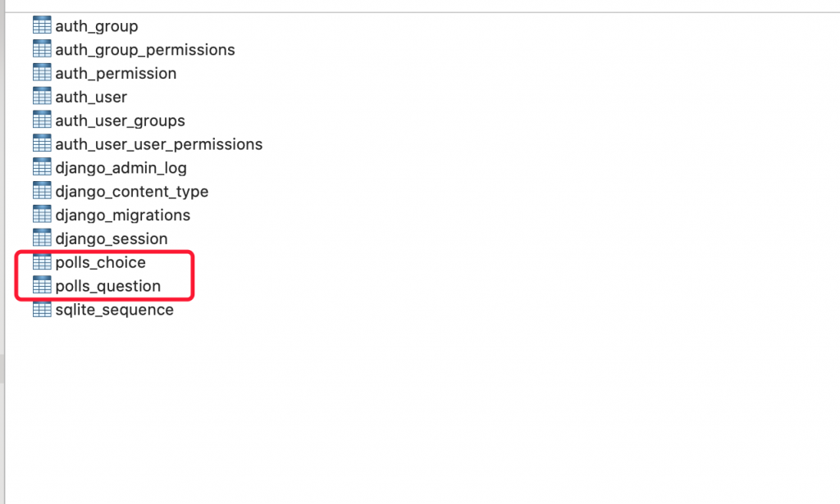Select the django_session table icon

pos(42,238)
